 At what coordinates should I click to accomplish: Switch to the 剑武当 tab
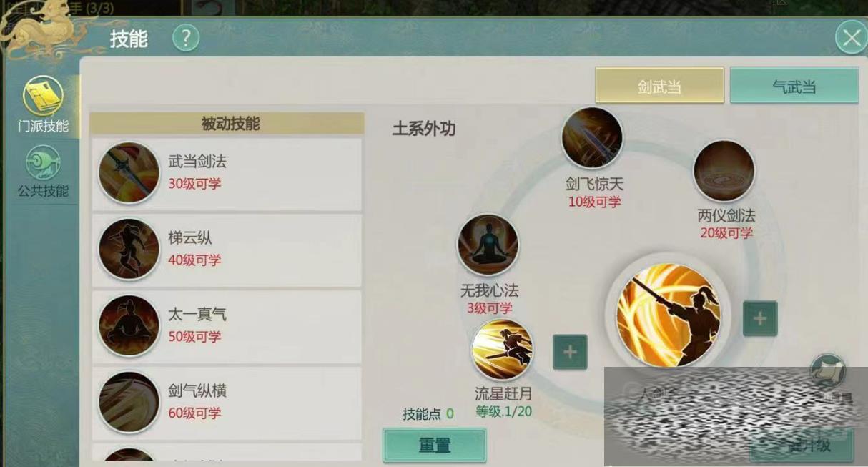[x=659, y=87]
